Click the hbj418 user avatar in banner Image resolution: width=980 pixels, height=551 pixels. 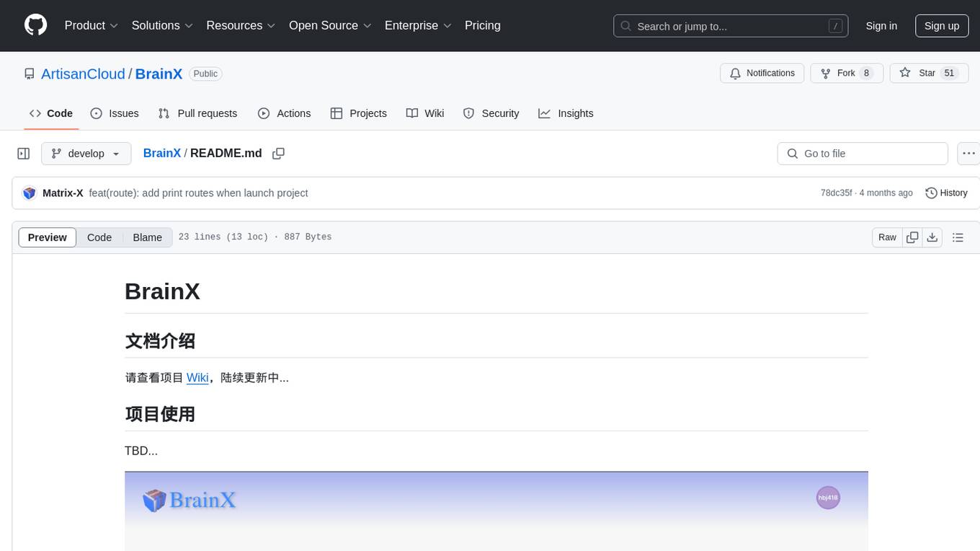(x=828, y=498)
